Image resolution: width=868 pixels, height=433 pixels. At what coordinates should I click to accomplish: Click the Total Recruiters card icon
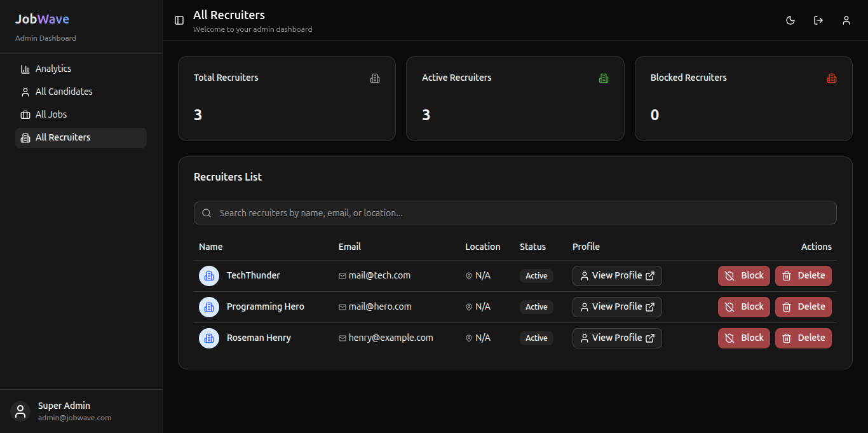tap(375, 78)
